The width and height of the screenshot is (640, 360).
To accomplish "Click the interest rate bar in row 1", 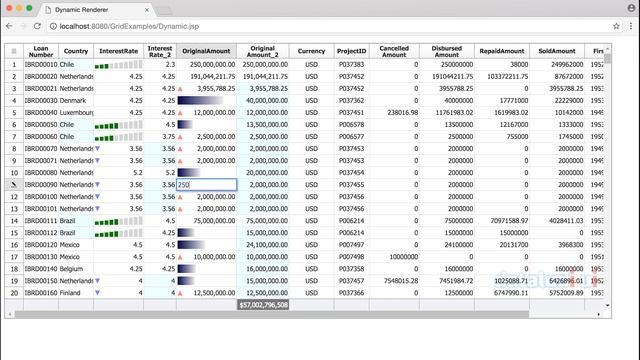I will pos(118,64).
